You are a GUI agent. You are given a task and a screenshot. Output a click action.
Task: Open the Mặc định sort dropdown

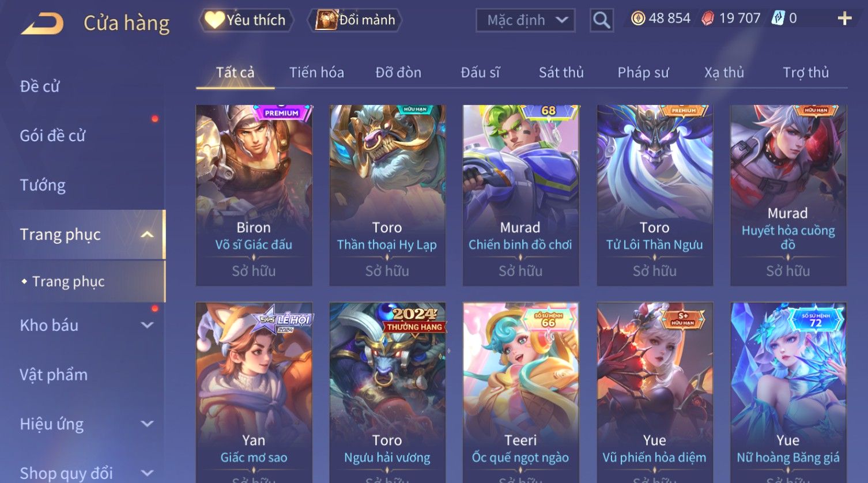coord(526,21)
